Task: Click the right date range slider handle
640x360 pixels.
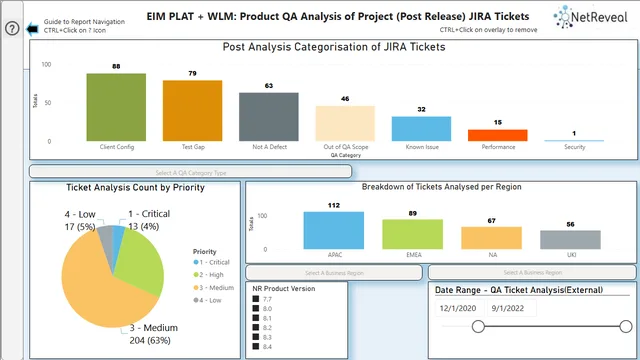Action: point(626,327)
